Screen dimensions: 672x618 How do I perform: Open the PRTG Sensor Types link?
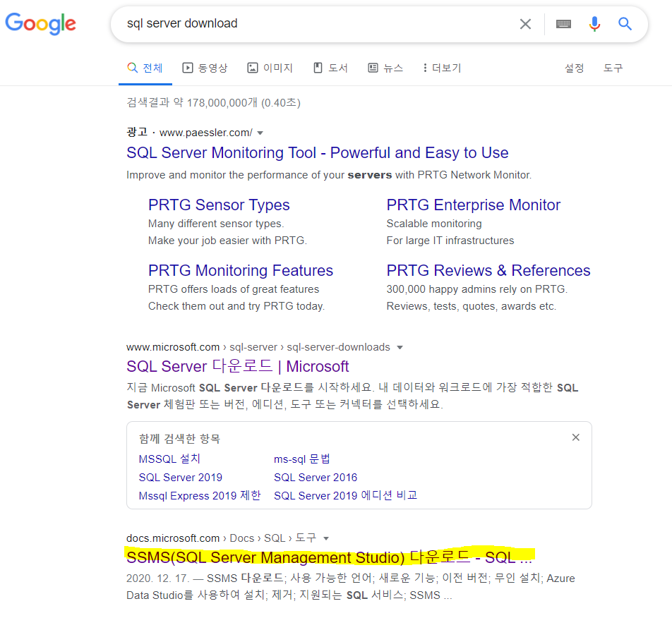(x=219, y=205)
